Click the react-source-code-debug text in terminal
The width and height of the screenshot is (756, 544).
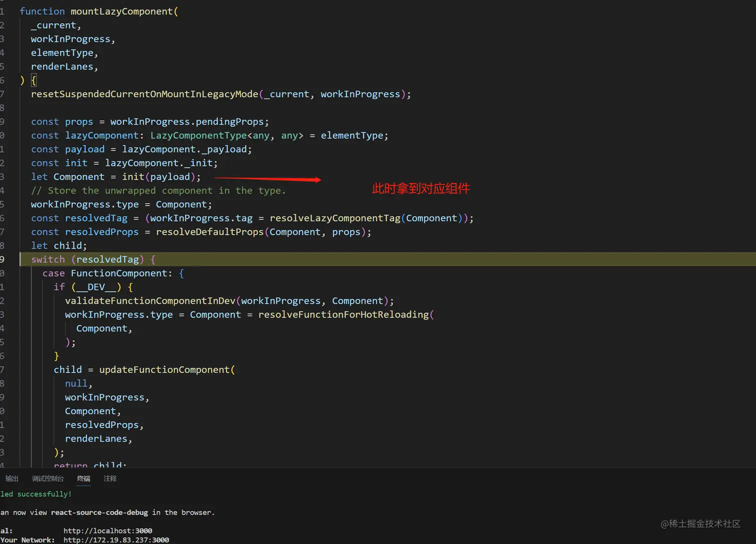[x=99, y=512]
